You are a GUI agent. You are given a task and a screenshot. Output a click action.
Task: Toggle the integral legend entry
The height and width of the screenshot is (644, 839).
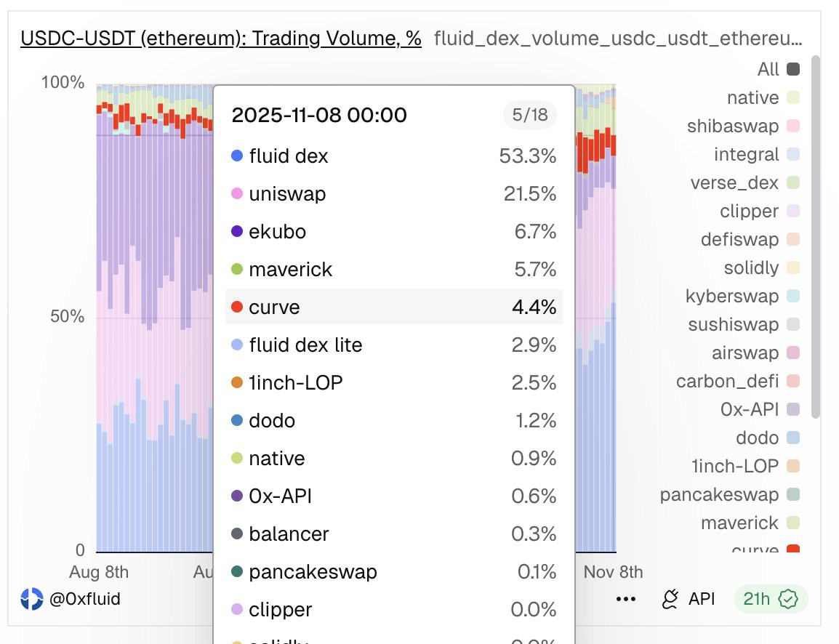tap(757, 154)
